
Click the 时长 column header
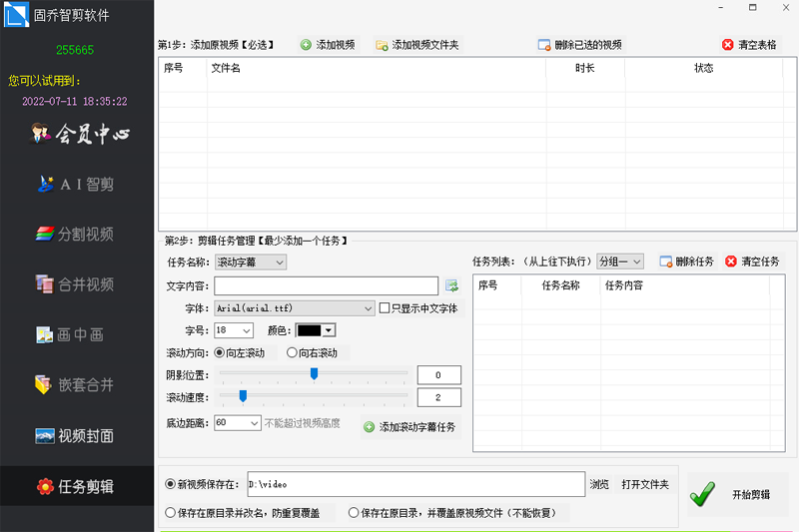click(585, 68)
